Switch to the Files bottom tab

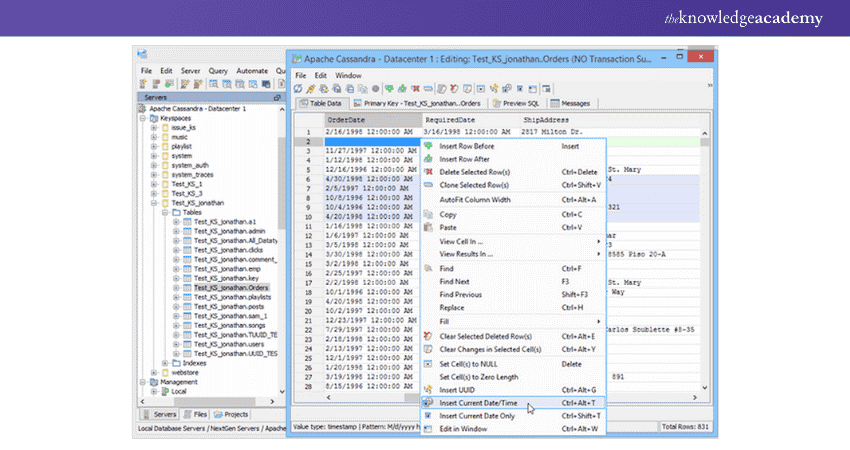[195, 414]
